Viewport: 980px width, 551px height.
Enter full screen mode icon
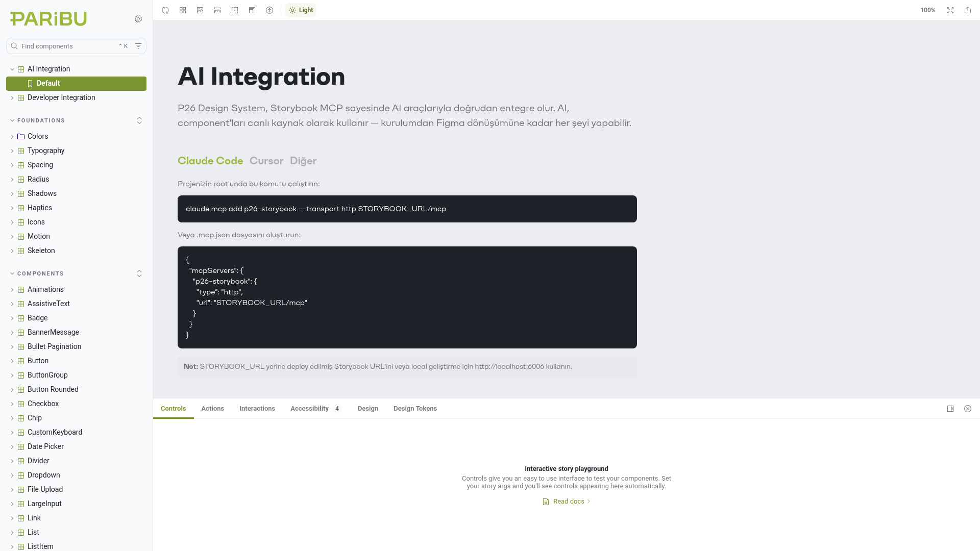[x=950, y=10]
